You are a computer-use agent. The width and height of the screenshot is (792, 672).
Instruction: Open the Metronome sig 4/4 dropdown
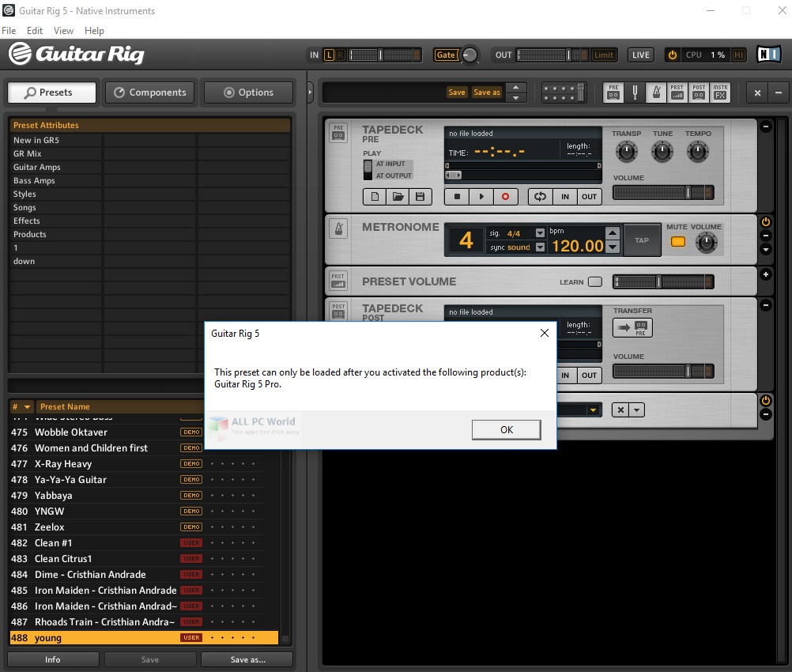click(x=540, y=233)
